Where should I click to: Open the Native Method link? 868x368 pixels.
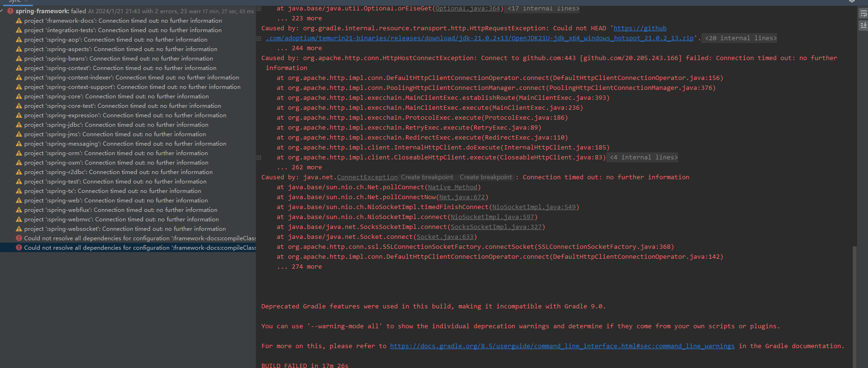click(452, 187)
